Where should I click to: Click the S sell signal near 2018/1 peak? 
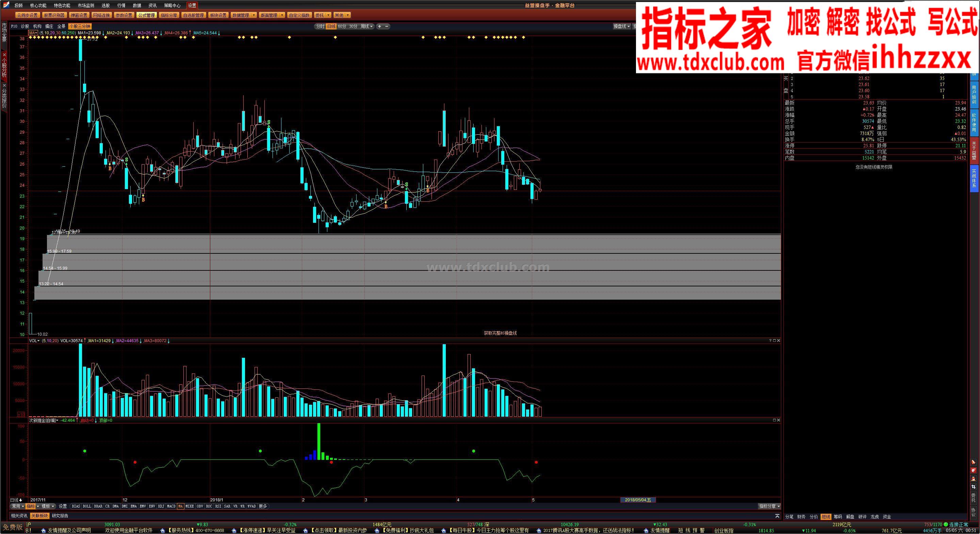[x=268, y=122]
